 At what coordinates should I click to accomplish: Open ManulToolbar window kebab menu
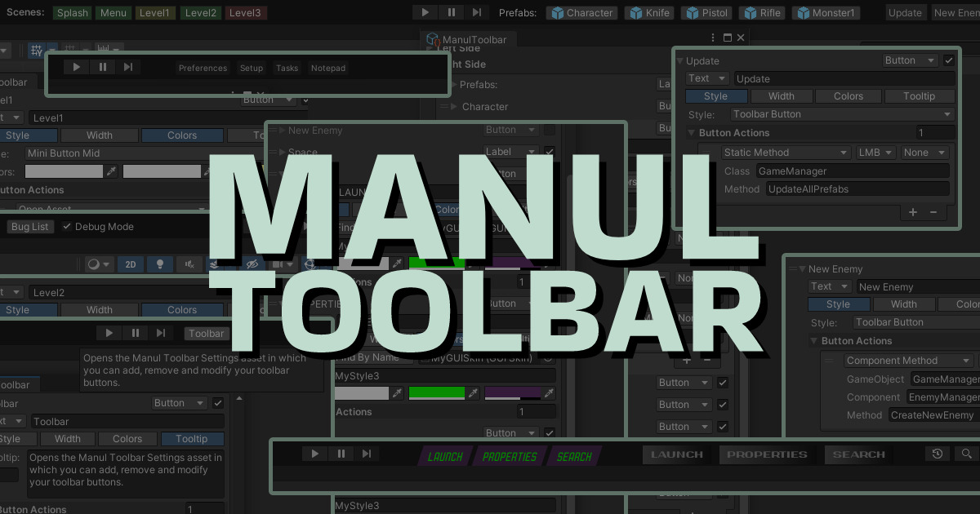pyautogui.click(x=713, y=38)
